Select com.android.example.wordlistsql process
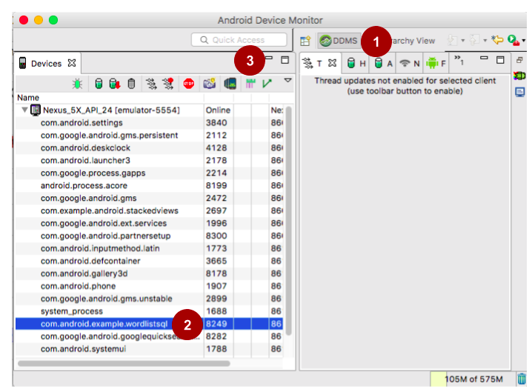532x392 pixels. tap(149, 323)
